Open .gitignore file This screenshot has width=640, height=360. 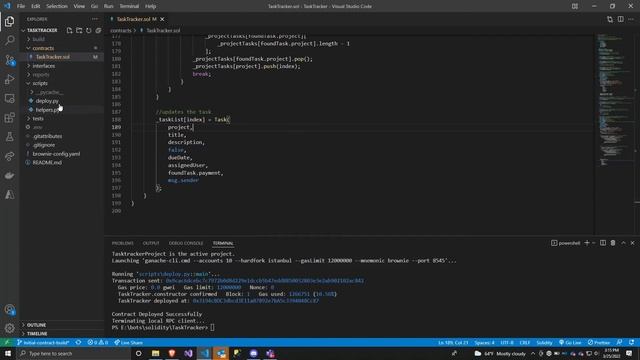[x=44, y=145]
